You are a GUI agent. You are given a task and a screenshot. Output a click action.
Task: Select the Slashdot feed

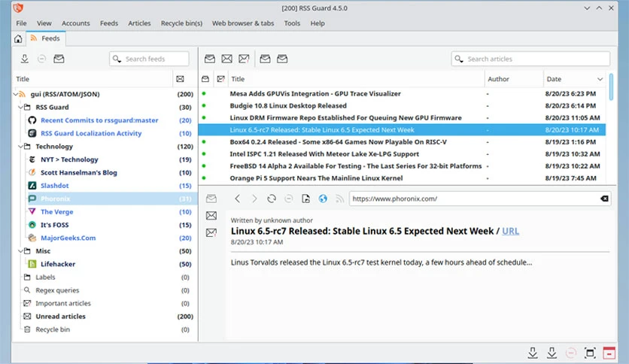click(55, 186)
